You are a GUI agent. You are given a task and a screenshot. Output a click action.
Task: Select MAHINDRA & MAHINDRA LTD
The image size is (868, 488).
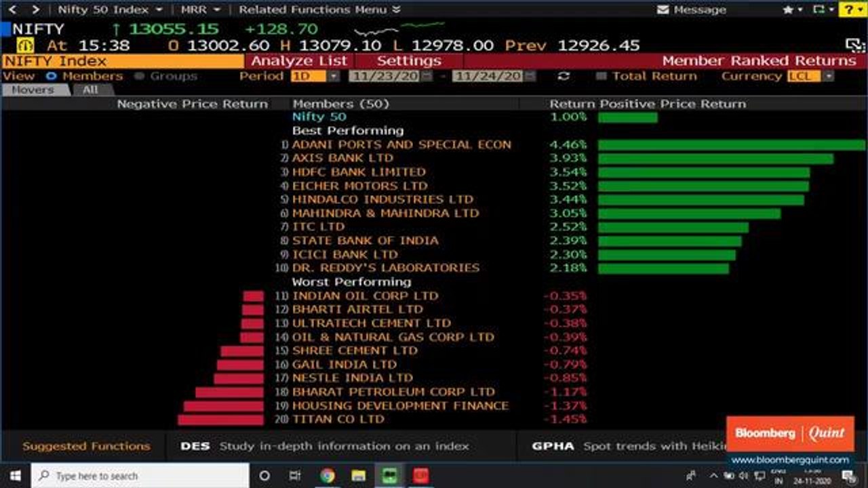pos(385,213)
